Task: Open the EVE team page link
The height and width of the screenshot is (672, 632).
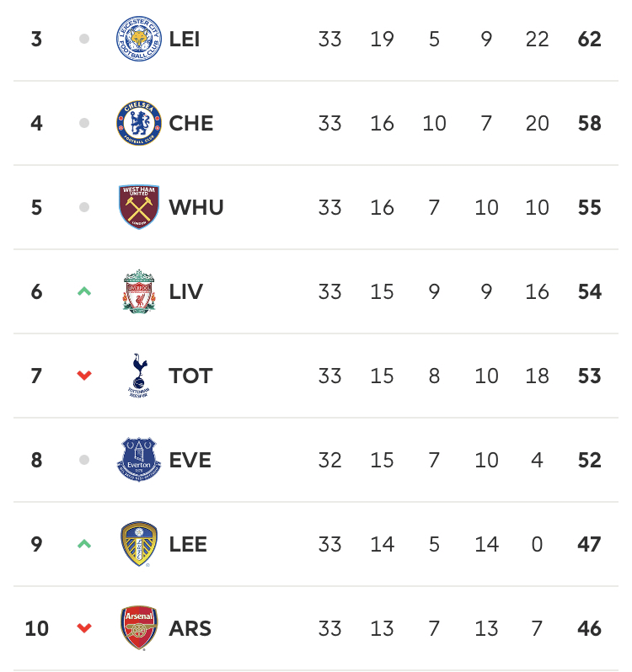Action: [190, 461]
